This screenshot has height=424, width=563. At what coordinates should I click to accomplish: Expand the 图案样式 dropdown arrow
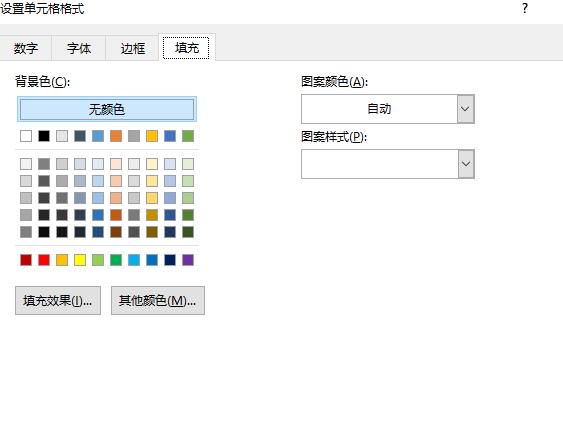(466, 164)
